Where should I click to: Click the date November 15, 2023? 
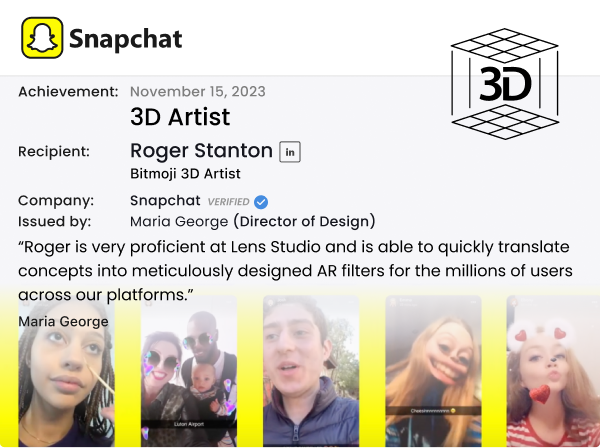[x=198, y=91]
